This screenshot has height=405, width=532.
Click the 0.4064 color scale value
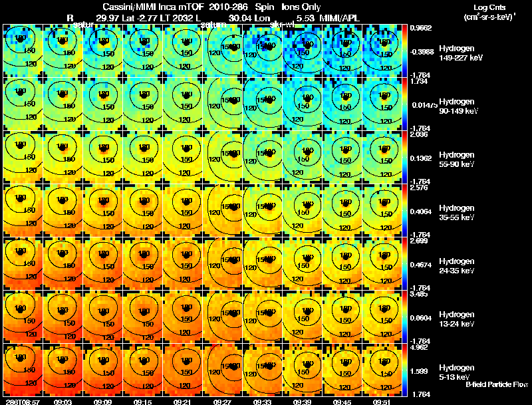point(421,211)
